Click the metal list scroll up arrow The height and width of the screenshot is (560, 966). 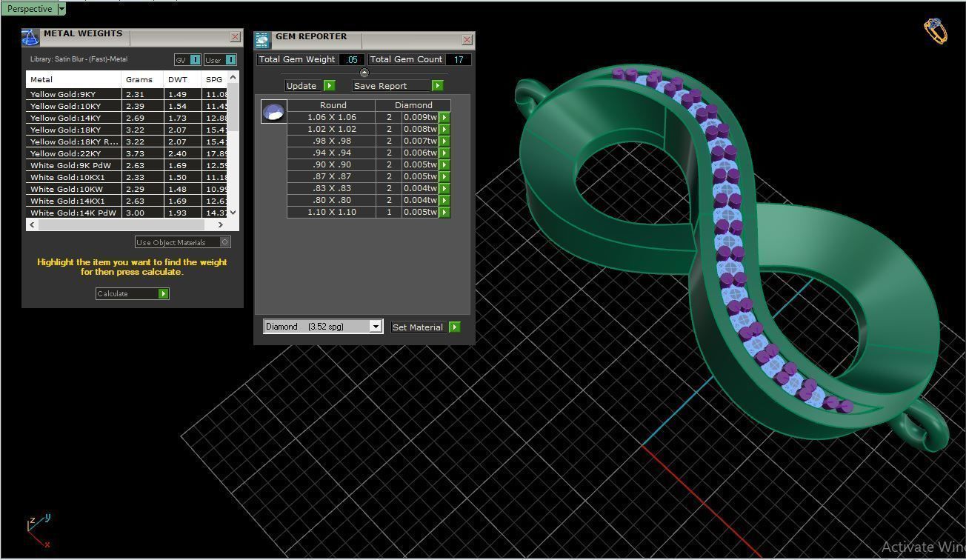click(233, 77)
